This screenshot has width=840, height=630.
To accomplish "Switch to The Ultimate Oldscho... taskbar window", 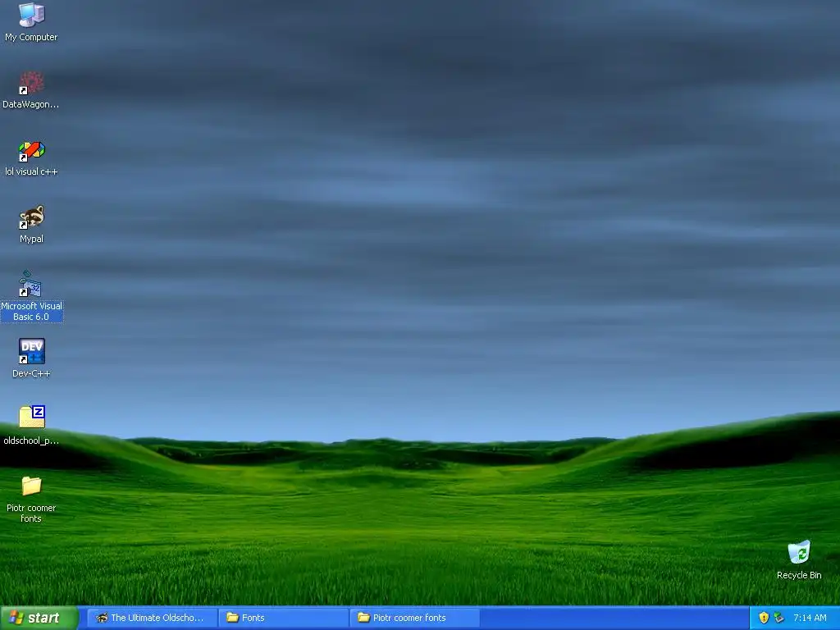I will (x=152, y=618).
